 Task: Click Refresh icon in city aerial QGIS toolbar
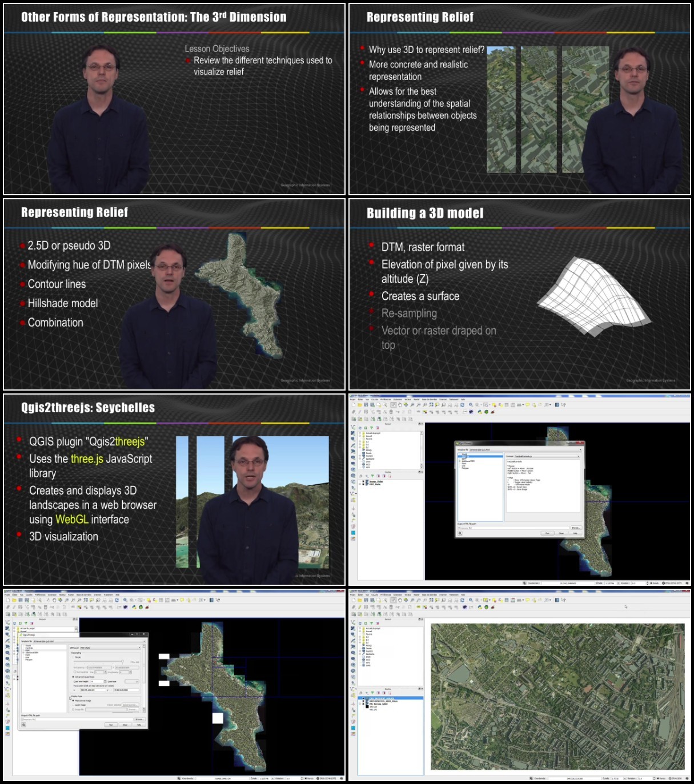point(462,600)
